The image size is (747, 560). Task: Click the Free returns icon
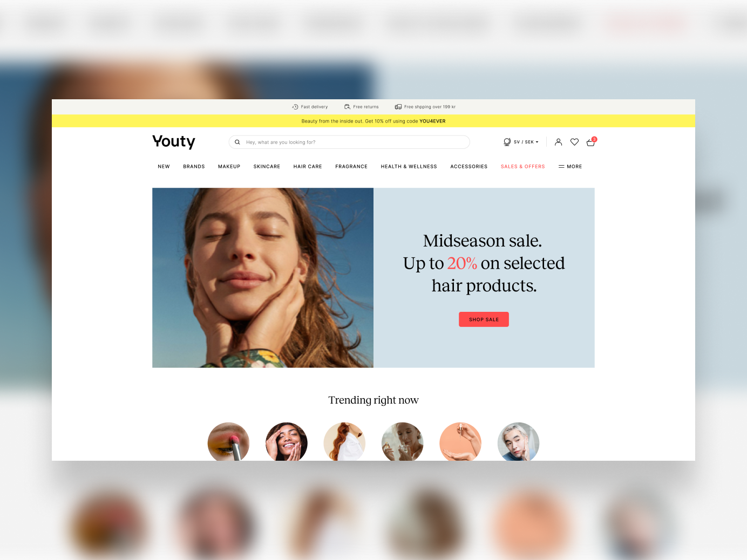point(347,107)
